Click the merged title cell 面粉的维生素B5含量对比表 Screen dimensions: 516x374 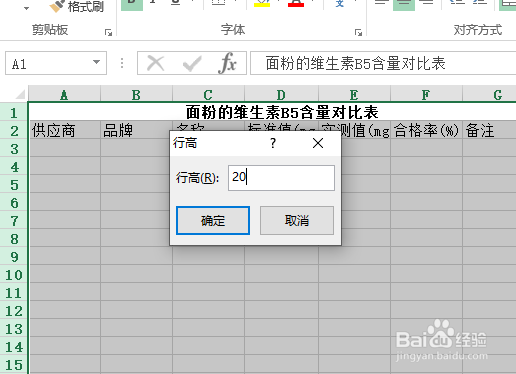point(272,112)
